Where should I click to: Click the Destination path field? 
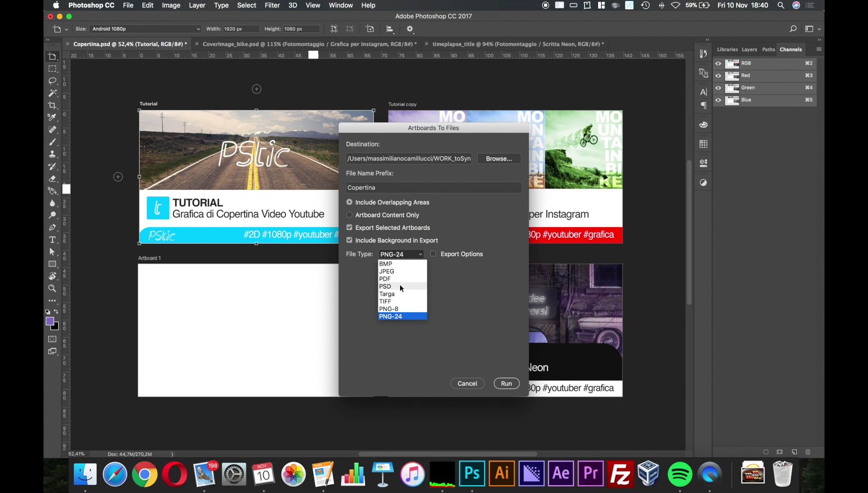[409, 159]
